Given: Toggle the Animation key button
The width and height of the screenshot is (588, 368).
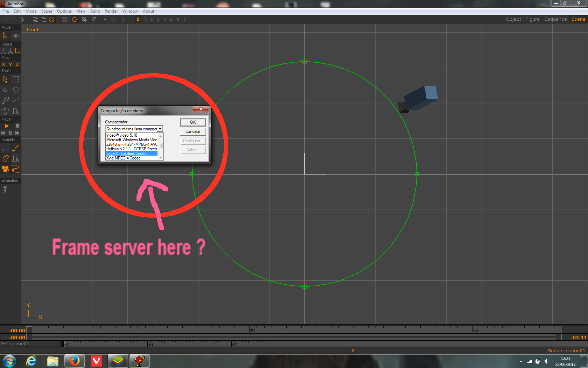Looking at the screenshot, I should (x=5, y=190).
